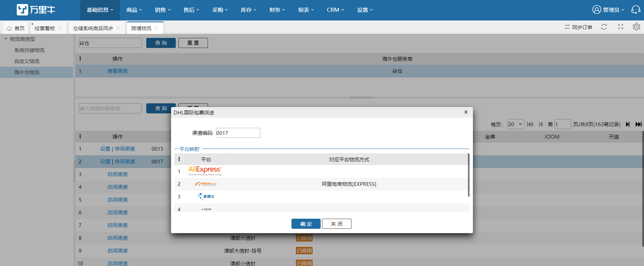Go to the previous page icon
Image resolution: width=644 pixels, height=266 pixels.
click(x=541, y=124)
